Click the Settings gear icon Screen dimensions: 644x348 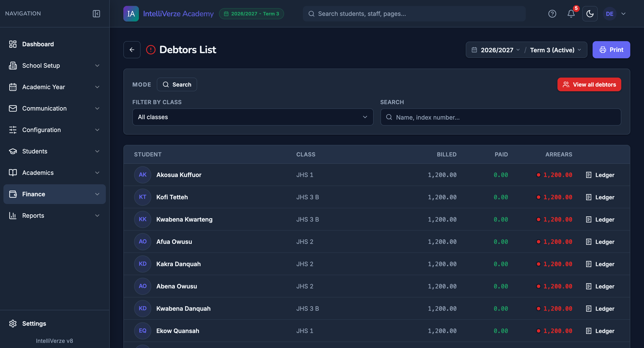pyautogui.click(x=13, y=324)
